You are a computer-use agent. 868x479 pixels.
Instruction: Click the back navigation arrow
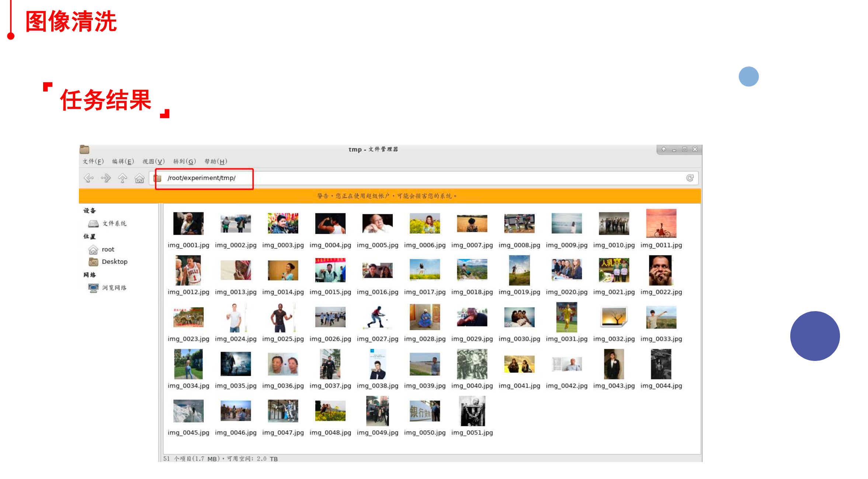(88, 178)
